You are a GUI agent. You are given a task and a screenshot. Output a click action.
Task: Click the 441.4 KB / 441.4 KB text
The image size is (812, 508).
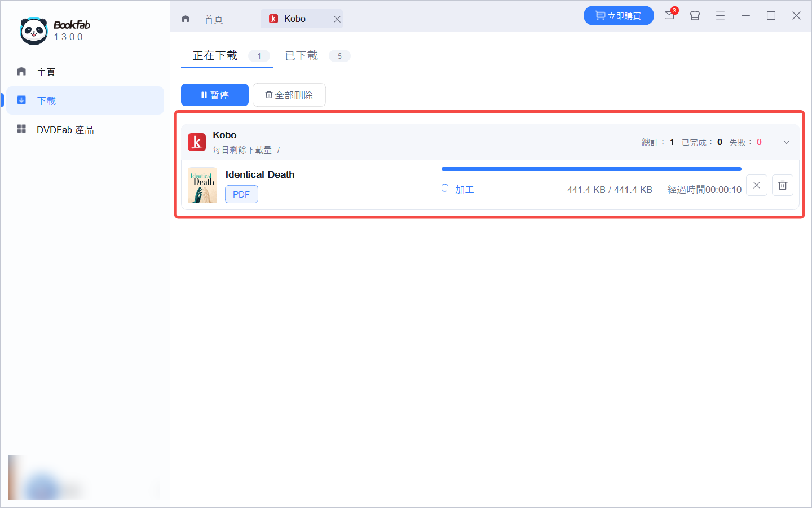610,190
